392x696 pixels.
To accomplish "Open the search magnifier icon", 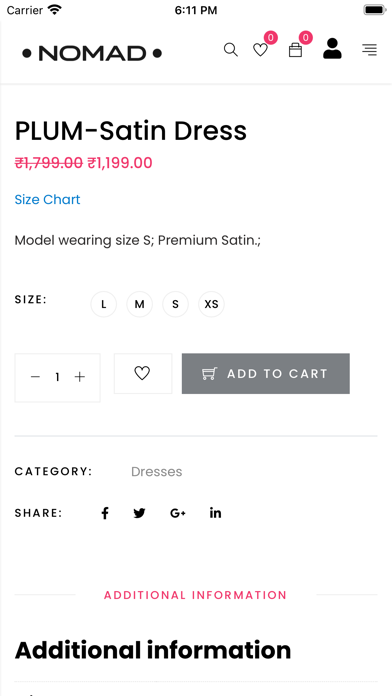I will [230, 49].
